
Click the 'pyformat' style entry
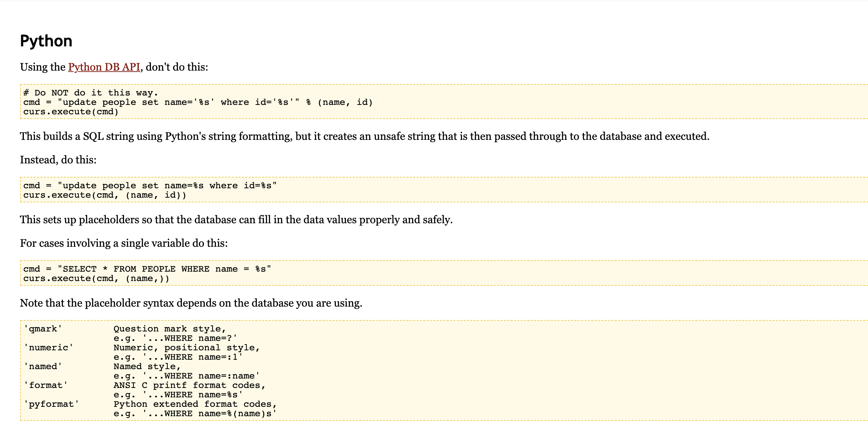click(51, 404)
